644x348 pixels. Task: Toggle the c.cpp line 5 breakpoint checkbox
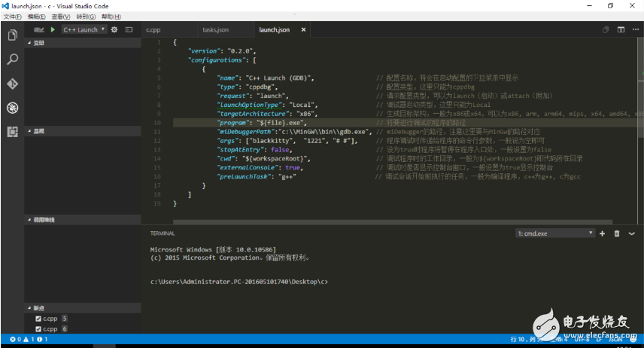point(38,319)
